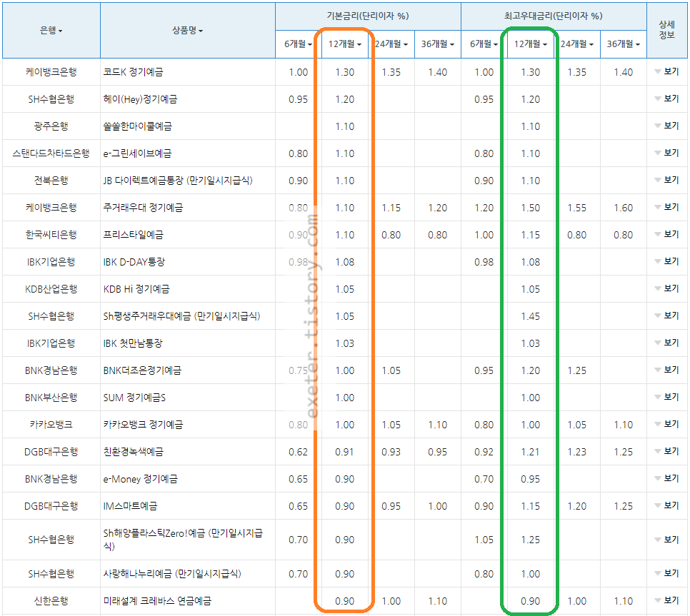Open 보기 details for IBK D-DAY통장
Screen dimensions: 690x616
(666, 262)
